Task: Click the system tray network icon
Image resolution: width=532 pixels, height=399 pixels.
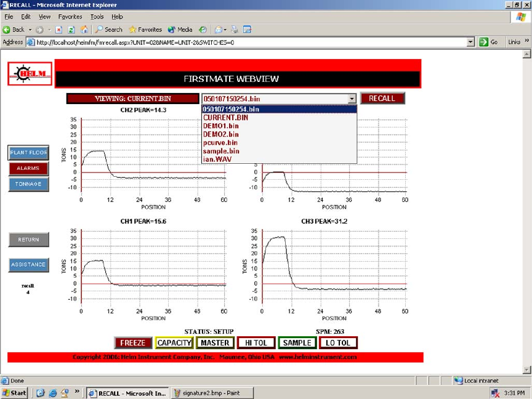Action: (x=494, y=393)
